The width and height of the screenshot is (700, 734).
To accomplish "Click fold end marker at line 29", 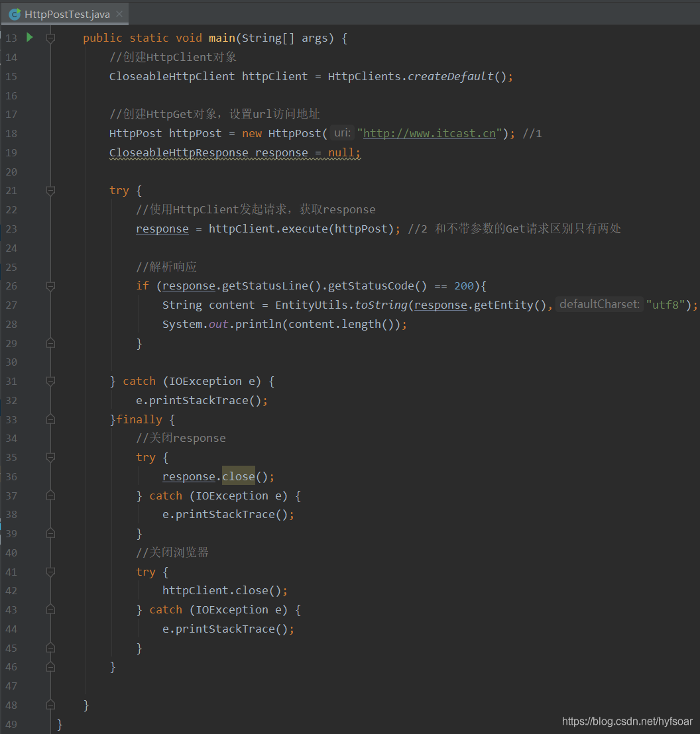I will pyautogui.click(x=50, y=343).
